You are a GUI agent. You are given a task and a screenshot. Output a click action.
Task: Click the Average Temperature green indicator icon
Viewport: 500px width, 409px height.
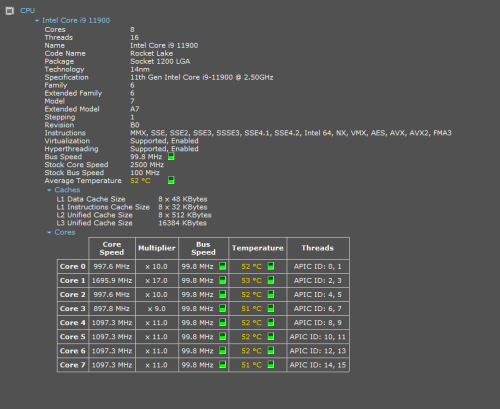pyautogui.click(x=171, y=180)
